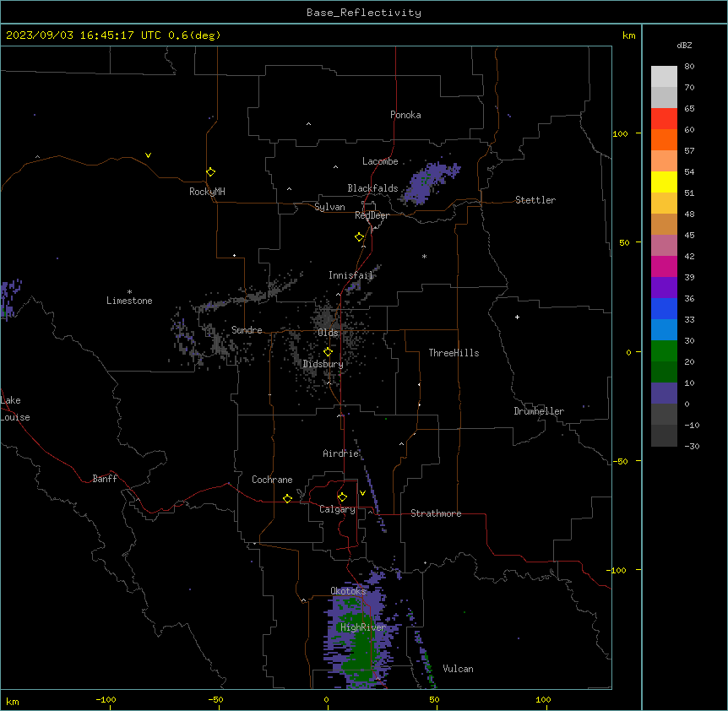Click the Ponoka city label
The image size is (728, 711).
click(x=405, y=115)
